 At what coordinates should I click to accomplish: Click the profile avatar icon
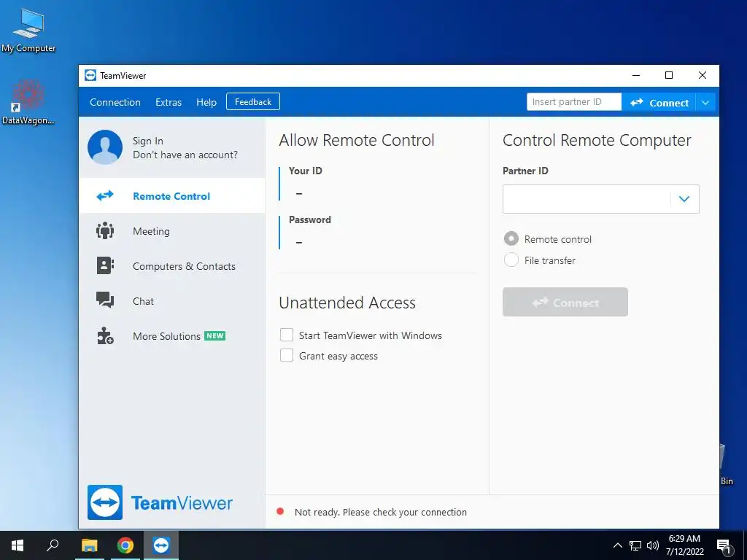tap(105, 147)
